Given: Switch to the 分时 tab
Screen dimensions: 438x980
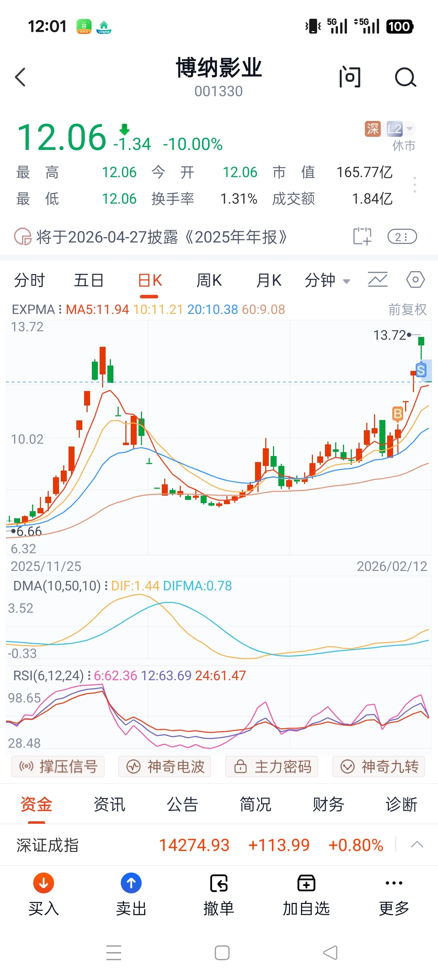Looking at the screenshot, I should pyautogui.click(x=30, y=280).
